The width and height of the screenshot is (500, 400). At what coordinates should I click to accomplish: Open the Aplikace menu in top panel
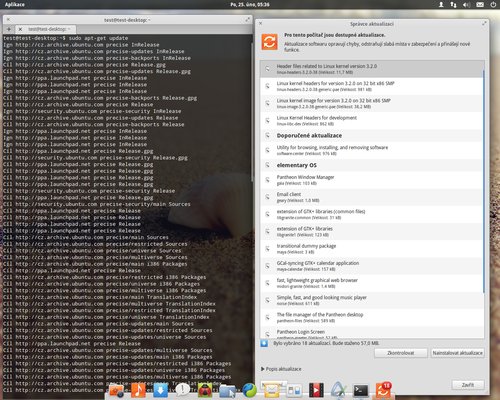[x=14, y=4]
